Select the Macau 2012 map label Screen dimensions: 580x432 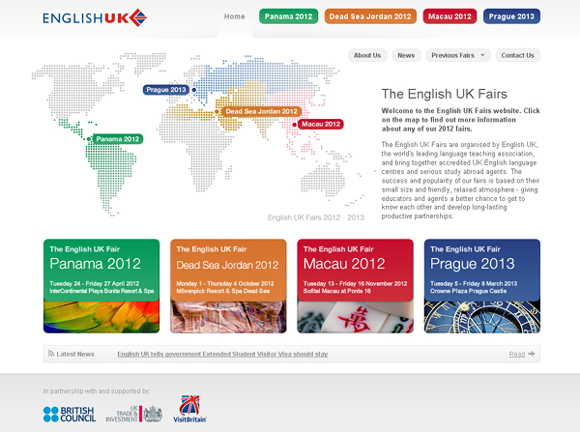click(x=321, y=124)
